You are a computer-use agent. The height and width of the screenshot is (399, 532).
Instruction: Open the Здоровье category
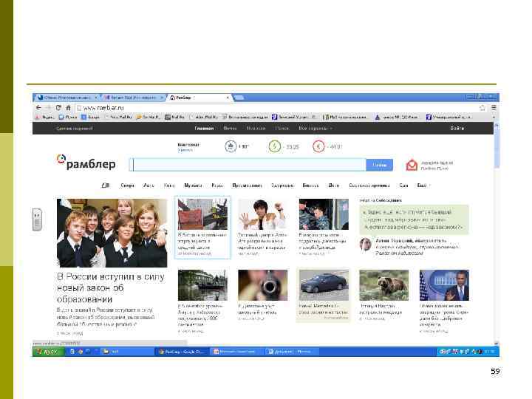pyautogui.click(x=282, y=185)
